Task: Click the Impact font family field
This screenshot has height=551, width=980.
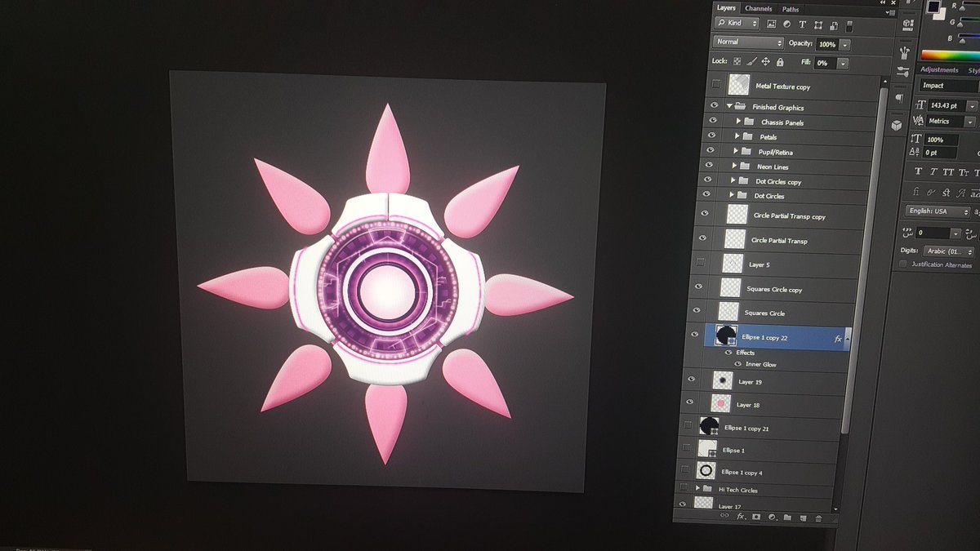Action: pyautogui.click(x=949, y=85)
